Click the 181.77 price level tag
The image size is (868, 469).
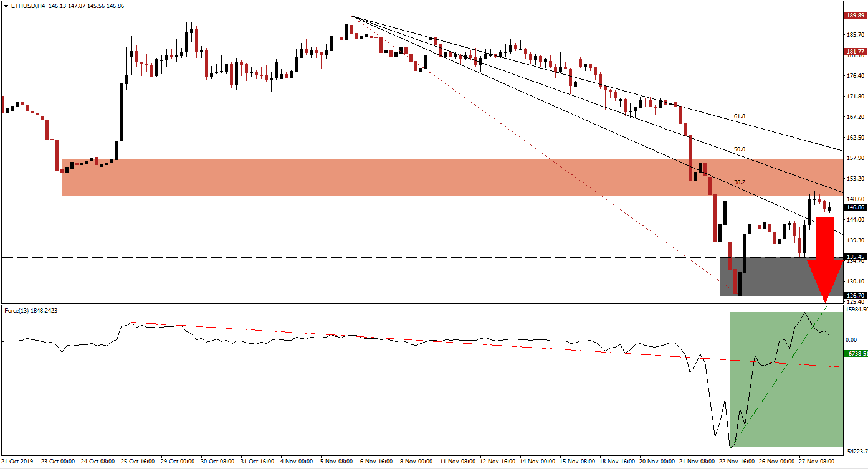[855, 52]
